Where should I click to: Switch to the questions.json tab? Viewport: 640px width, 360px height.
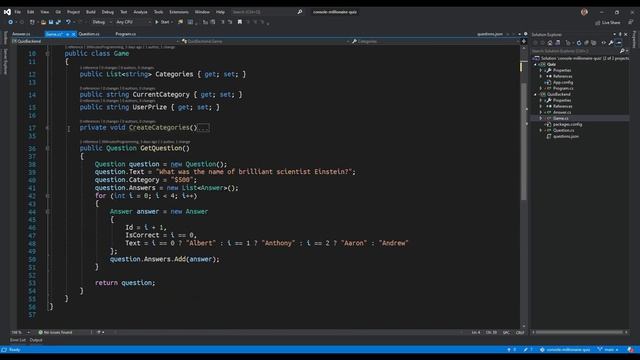tap(490, 34)
